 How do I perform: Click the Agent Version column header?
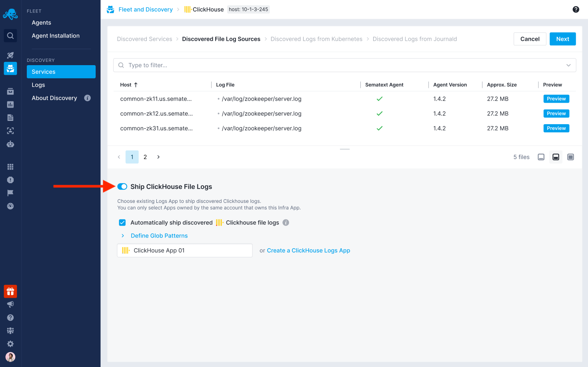[x=450, y=85]
